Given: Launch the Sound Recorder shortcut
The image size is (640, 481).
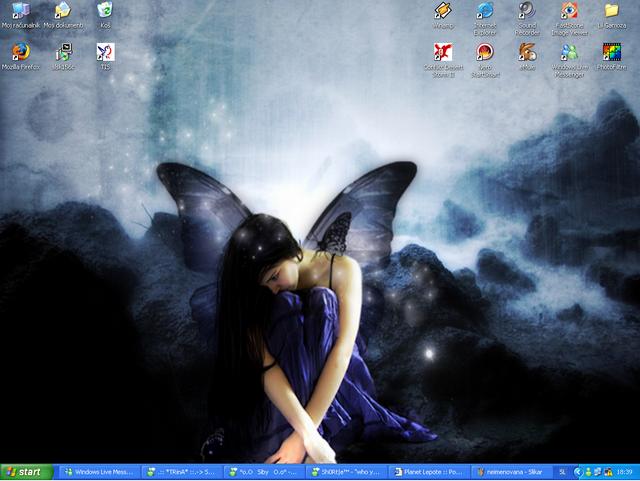Looking at the screenshot, I should click(x=527, y=11).
